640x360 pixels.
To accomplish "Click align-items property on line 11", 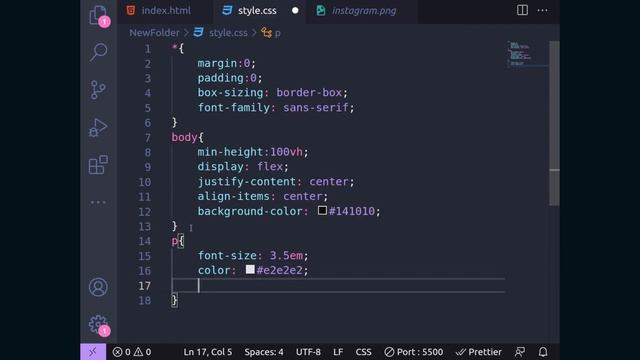I will coord(233,197).
